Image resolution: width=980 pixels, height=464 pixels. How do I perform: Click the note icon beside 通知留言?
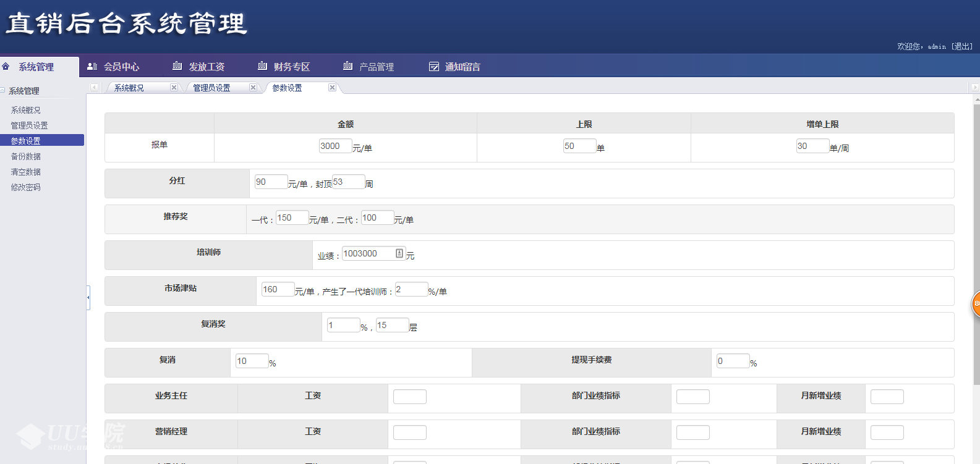(434, 66)
